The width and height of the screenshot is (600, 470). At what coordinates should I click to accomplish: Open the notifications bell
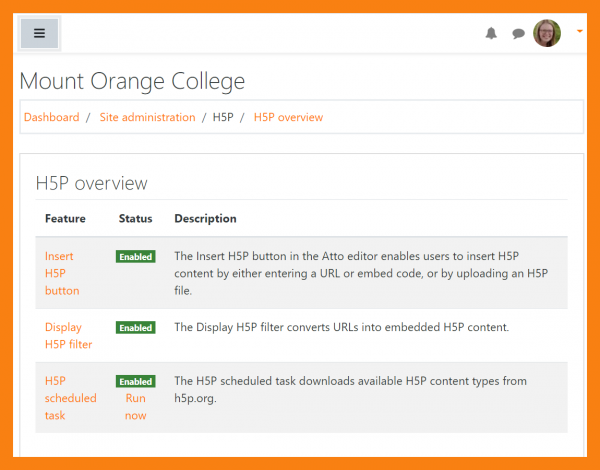click(491, 33)
